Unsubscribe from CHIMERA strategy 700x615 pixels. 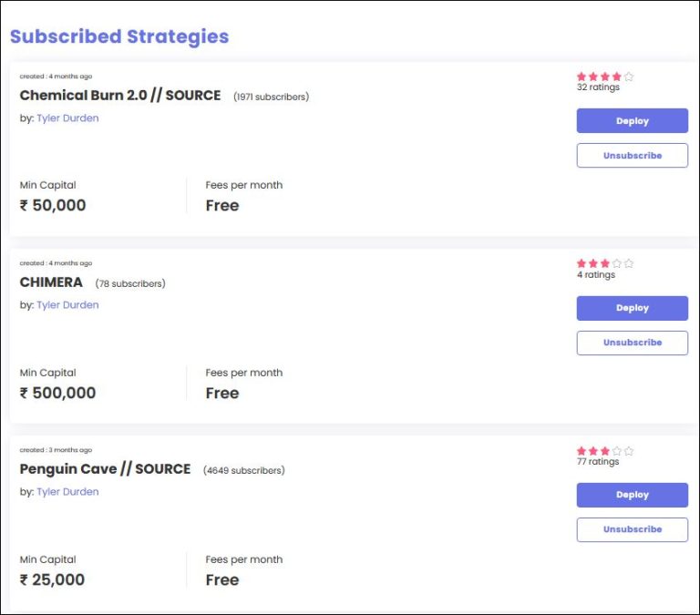click(x=632, y=343)
